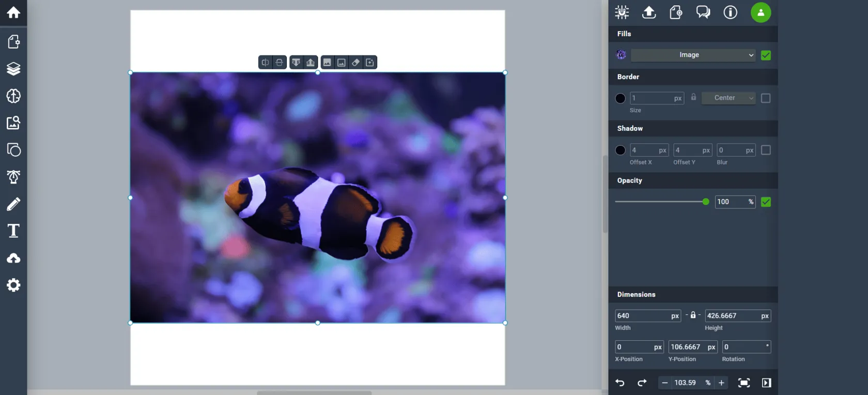Click the undo button
Image resolution: width=868 pixels, height=395 pixels.
coord(620,383)
